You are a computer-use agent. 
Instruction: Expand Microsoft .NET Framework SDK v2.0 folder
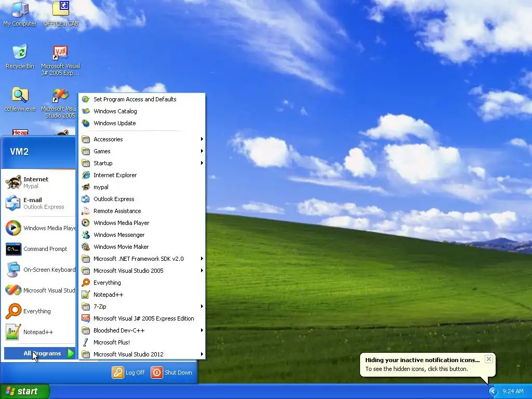[142, 259]
